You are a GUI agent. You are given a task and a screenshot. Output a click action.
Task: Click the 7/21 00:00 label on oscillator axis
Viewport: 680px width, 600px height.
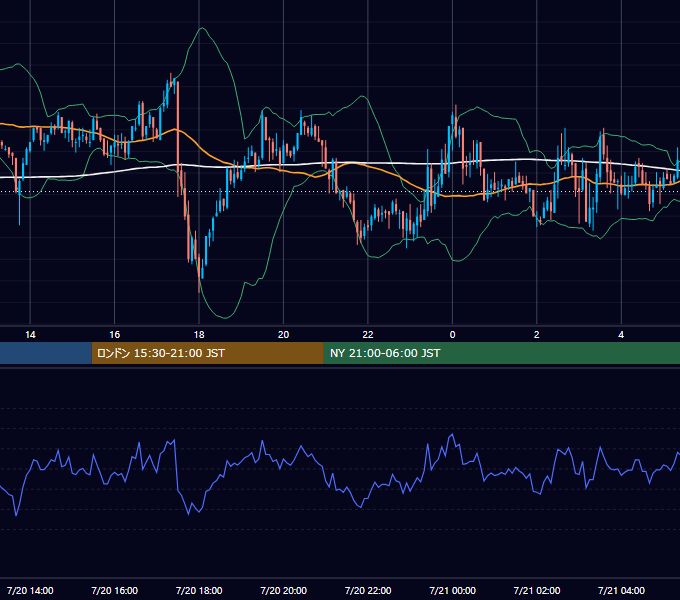[452, 590]
